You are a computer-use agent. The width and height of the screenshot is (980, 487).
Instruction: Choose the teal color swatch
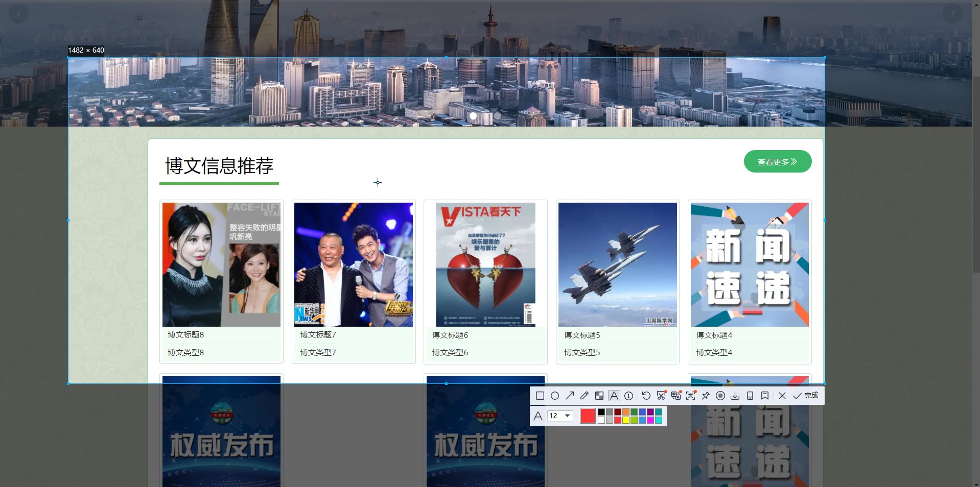[659, 412]
